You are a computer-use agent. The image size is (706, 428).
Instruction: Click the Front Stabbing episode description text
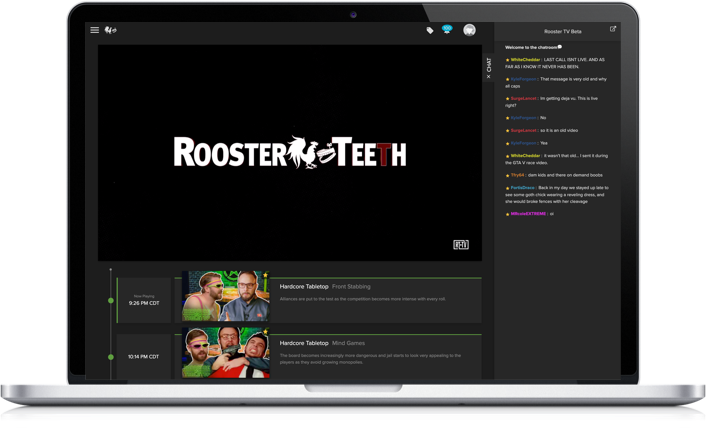(x=362, y=299)
